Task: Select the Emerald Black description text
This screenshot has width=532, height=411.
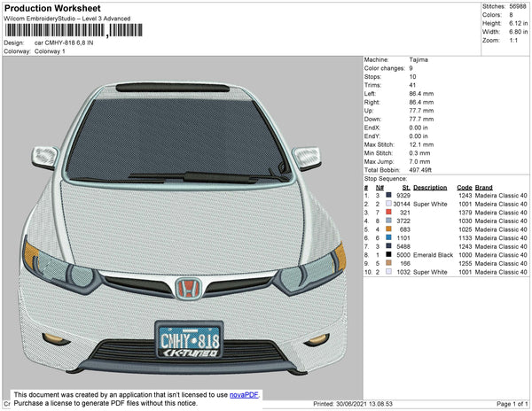Action: [433, 255]
